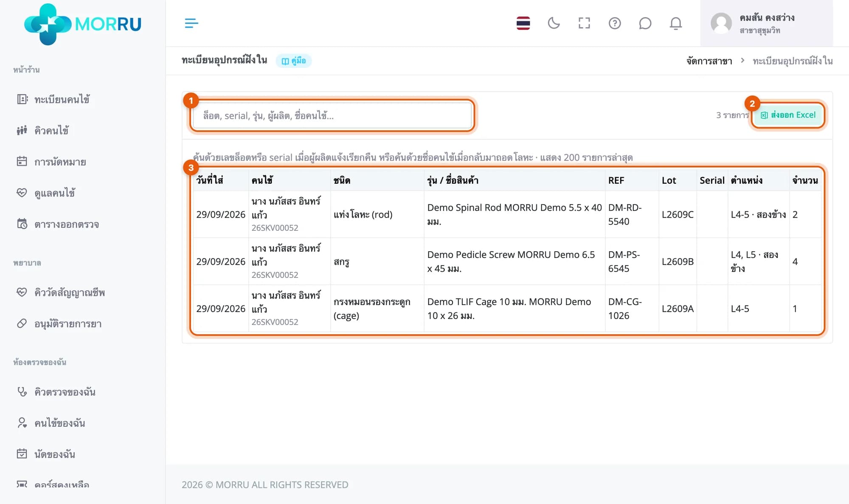Click lot number L2609A
Image resolution: width=849 pixels, height=504 pixels.
click(x=678, y=308)
